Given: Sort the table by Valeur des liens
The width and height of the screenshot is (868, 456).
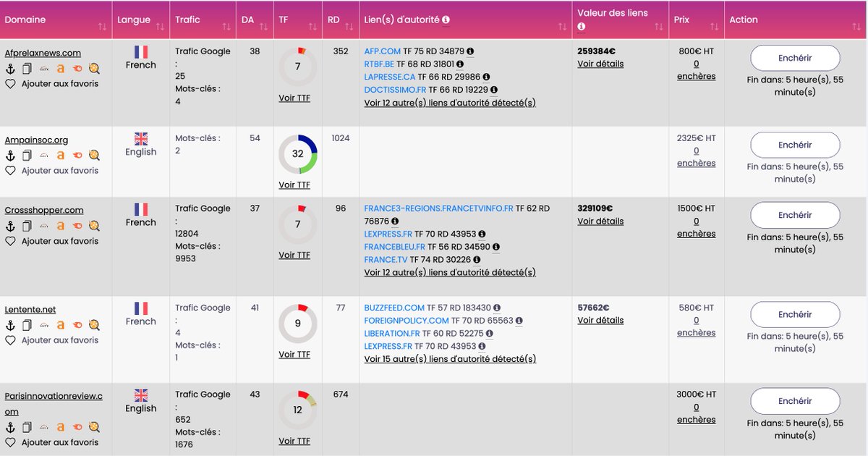Looking at the screenshot, I should pos(658,27).
